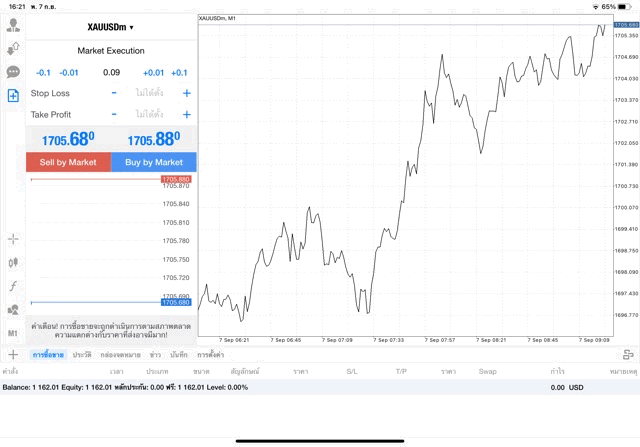Click the objects shapes icon
The height and width of the screenshot is (447, 640).
(13, 309)
